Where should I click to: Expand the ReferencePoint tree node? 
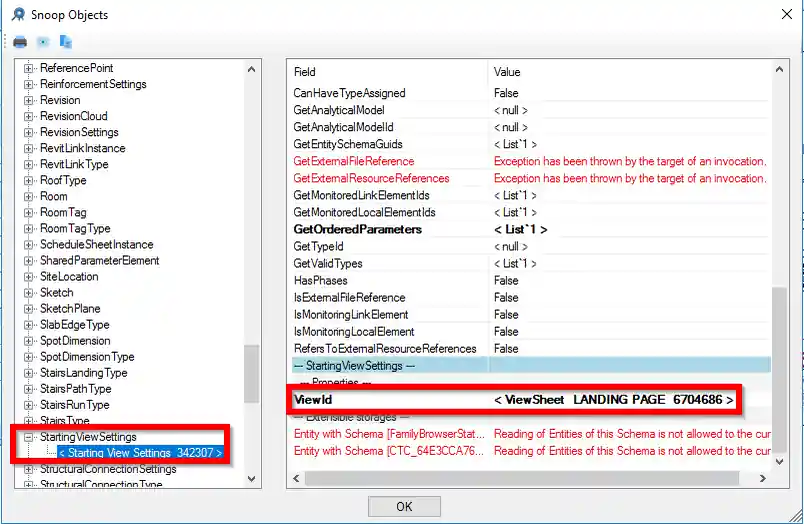[29, 68]
